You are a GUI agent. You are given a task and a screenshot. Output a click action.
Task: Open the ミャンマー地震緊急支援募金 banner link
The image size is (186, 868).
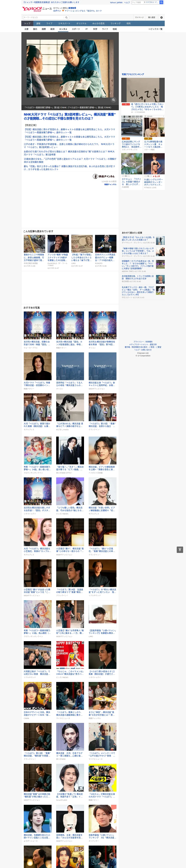click(x=51, y=2)
